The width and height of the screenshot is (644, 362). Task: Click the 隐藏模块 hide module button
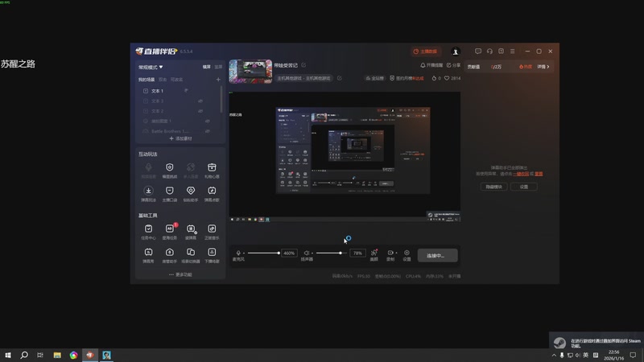click(x=493, y=187)
